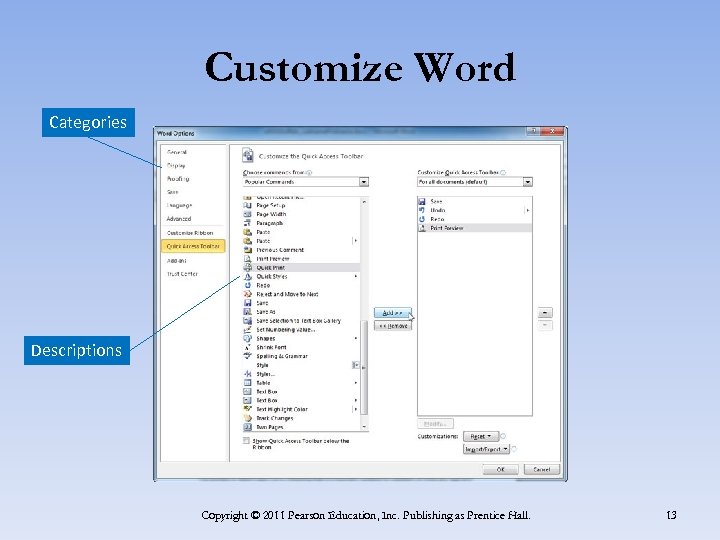Open the Customize Ribbon category
Image resolution: width=720 pixels, height=540 pixels.
(x=190, y=233)
